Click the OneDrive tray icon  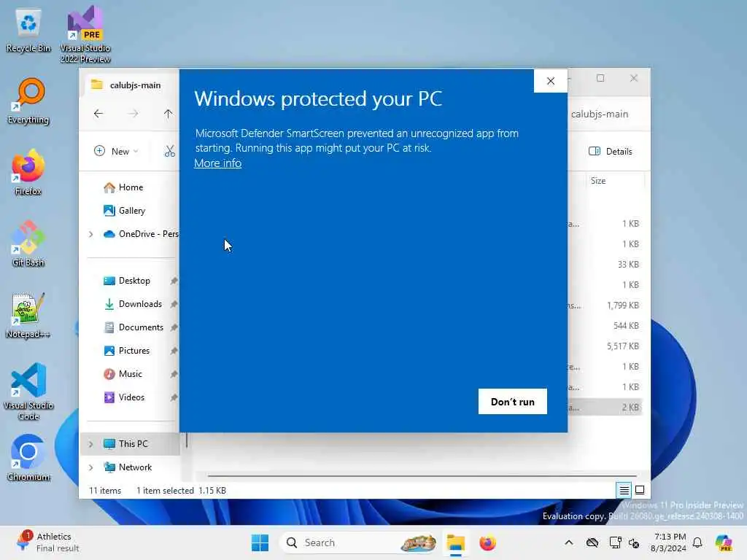point(592,542)
